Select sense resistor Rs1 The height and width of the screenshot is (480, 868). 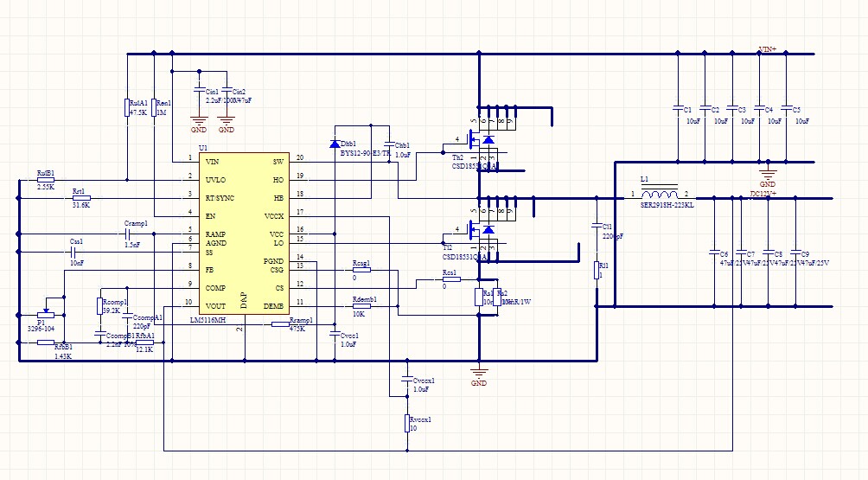tap(479, 298)
